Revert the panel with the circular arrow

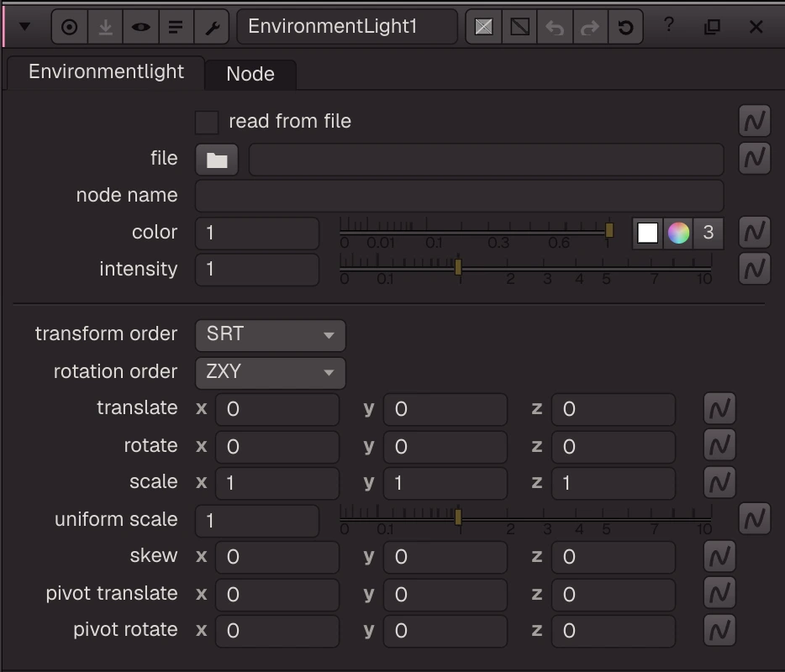coord(625,27)
